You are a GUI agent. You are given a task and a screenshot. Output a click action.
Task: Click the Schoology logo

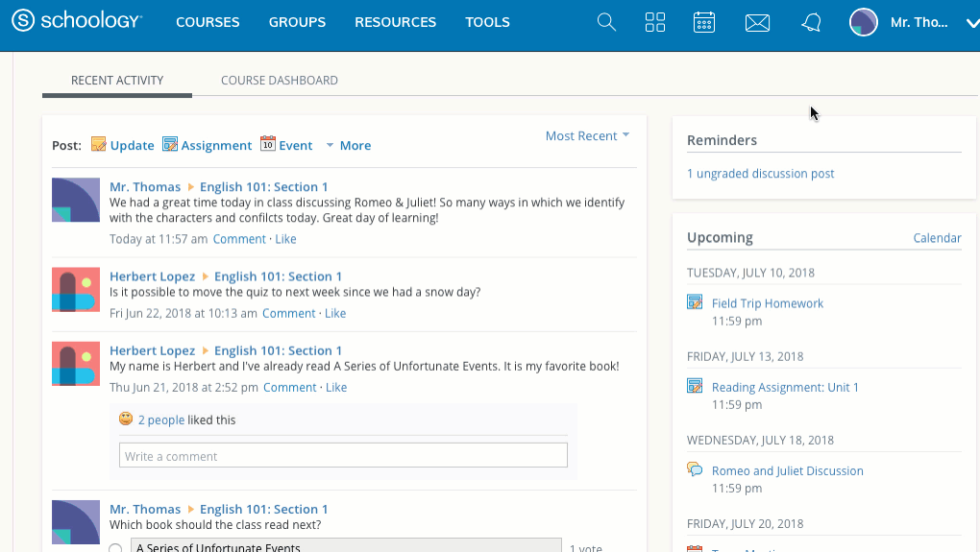77,21
